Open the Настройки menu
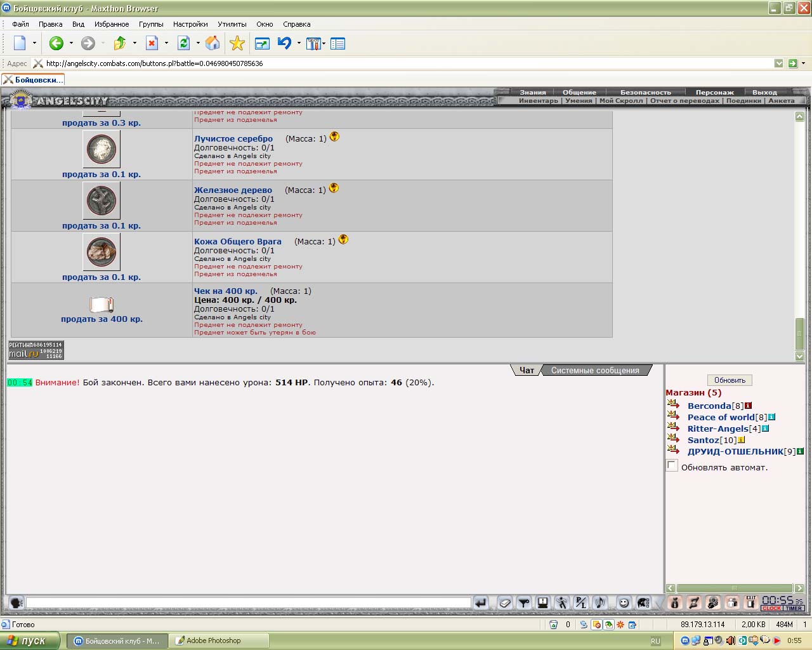 pyautogui.click(x=190, y=24)
